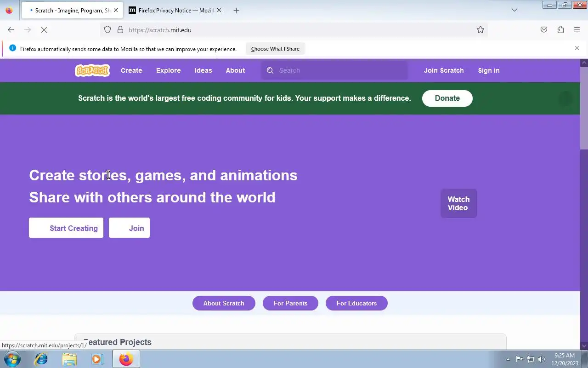Switch to the Scratch tab
The image size is (588, 368).
click(71, 10)
